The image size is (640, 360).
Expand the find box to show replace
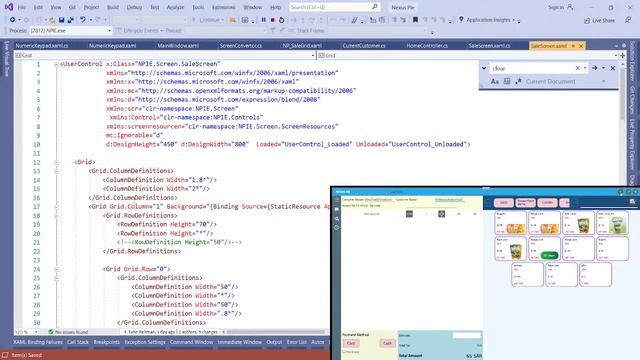484,68
